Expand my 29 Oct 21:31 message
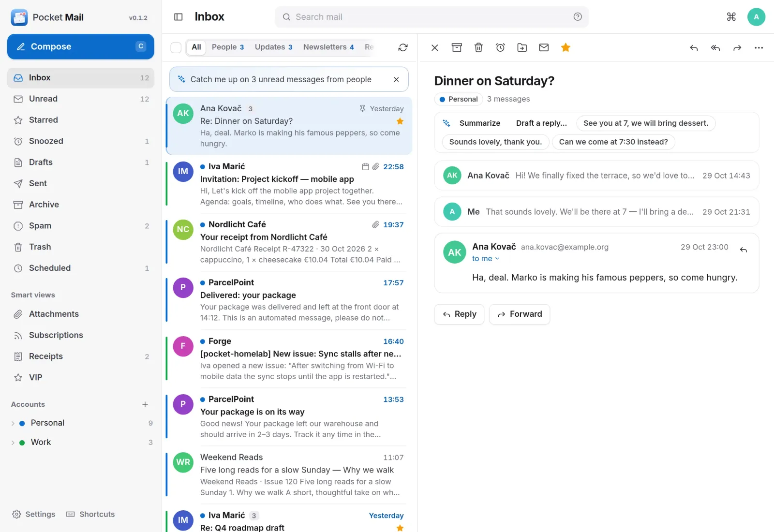Image resolution: width=774 pixels, height=532 pixels. pyautogui.click(x=596, y=212)
